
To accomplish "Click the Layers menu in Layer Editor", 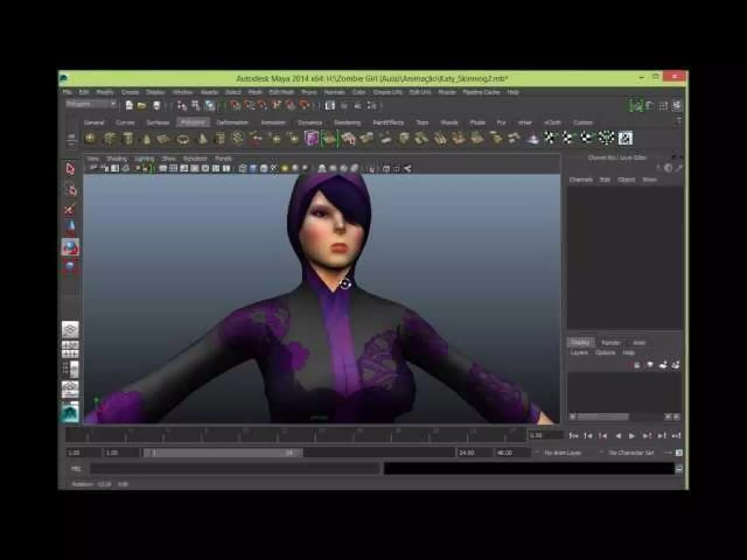I will (x=579, y=353).
